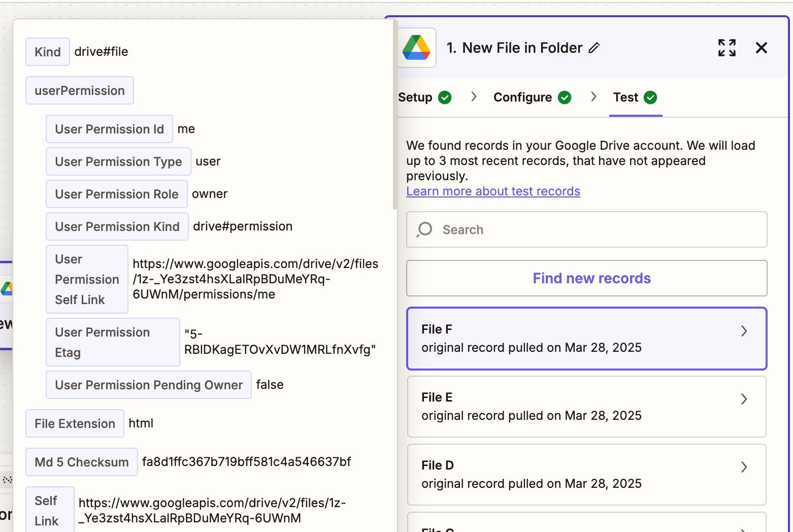Open the Learn more about test records link
The width and height of the screenshot is (793, 532).
pos(493,191)
